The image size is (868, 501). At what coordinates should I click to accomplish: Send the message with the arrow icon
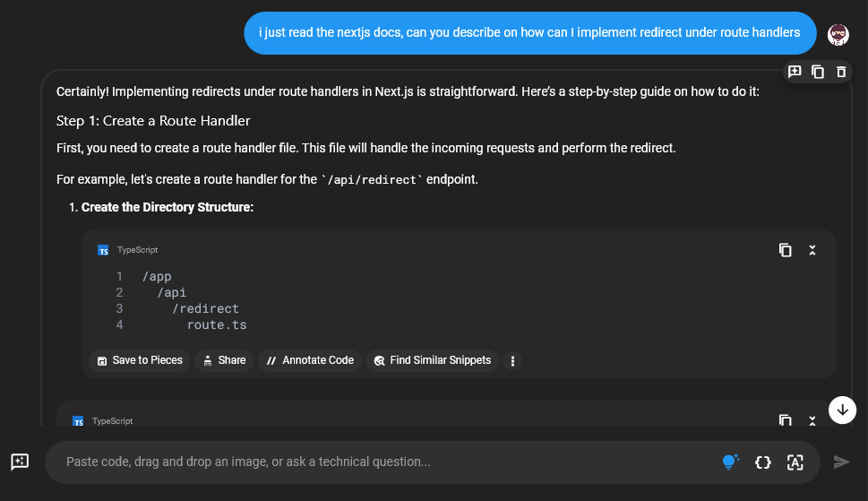coord(841,462)
